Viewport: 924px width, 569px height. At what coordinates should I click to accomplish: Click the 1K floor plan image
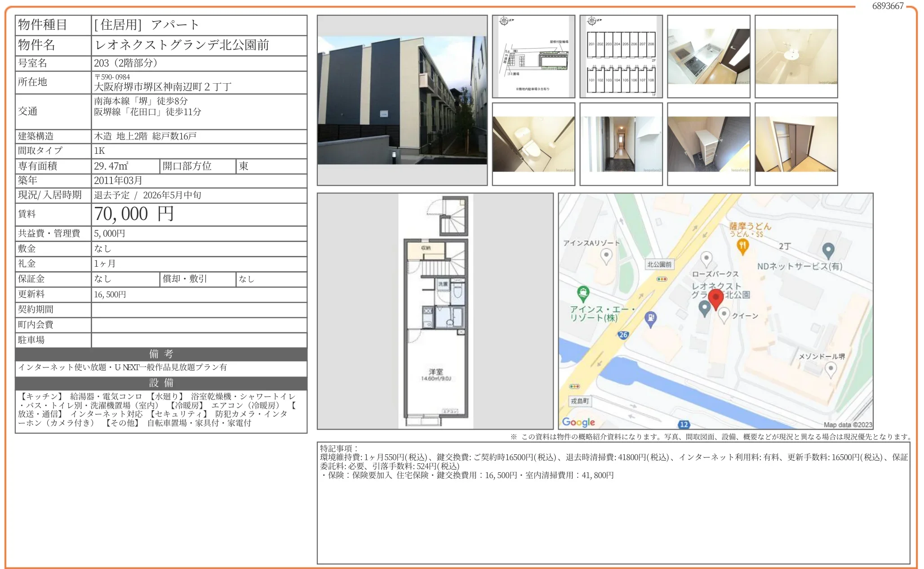click(435, 311)
